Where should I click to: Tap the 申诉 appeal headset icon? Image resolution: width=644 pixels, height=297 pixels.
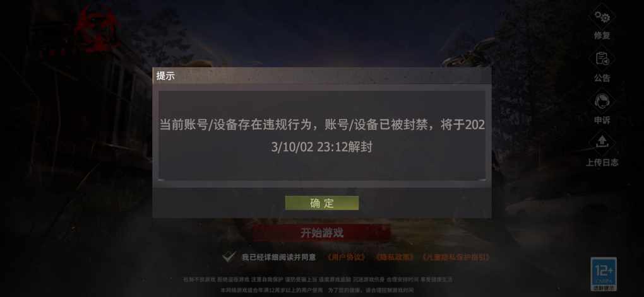pos(602,102)
